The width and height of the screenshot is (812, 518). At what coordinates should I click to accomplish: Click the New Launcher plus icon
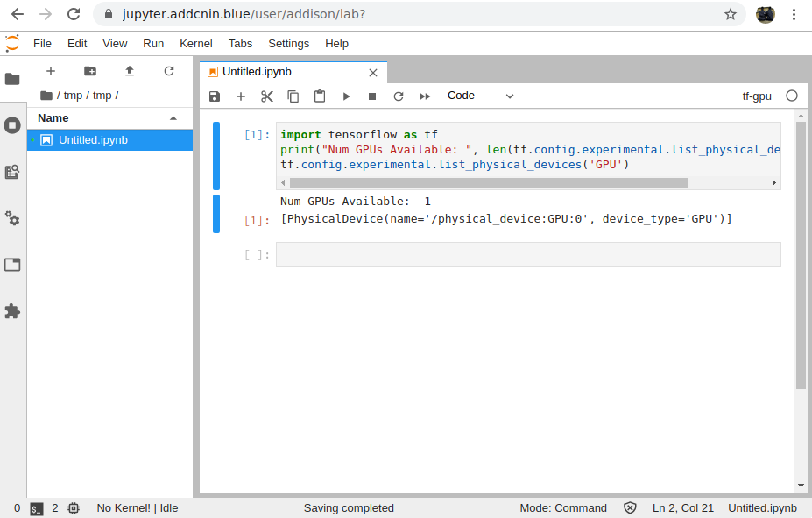[x=51, y=71]
